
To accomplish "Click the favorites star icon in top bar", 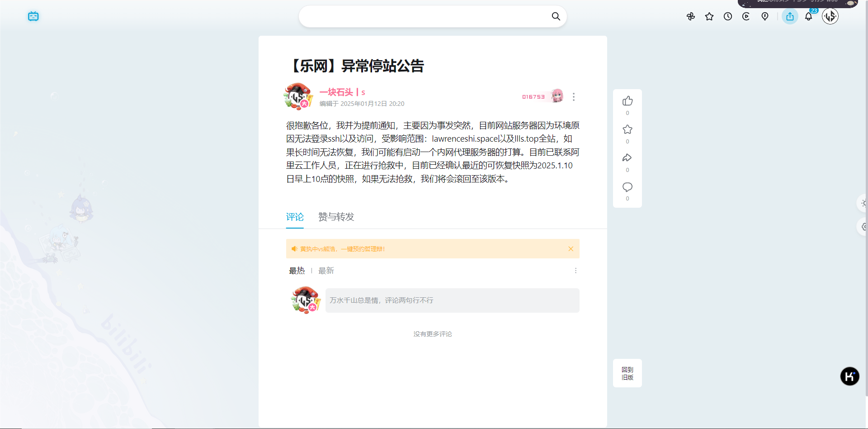I will (709, 16).
